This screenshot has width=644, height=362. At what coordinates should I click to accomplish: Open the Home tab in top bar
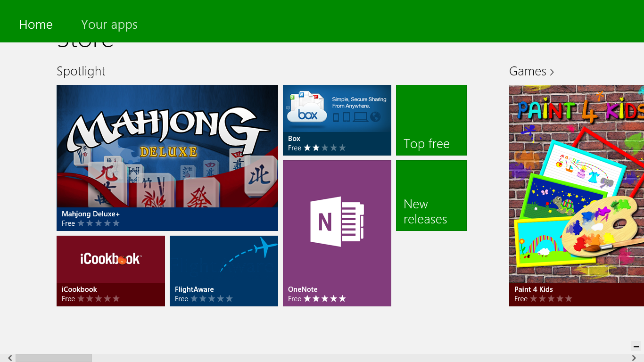click(x=36, y=25)
